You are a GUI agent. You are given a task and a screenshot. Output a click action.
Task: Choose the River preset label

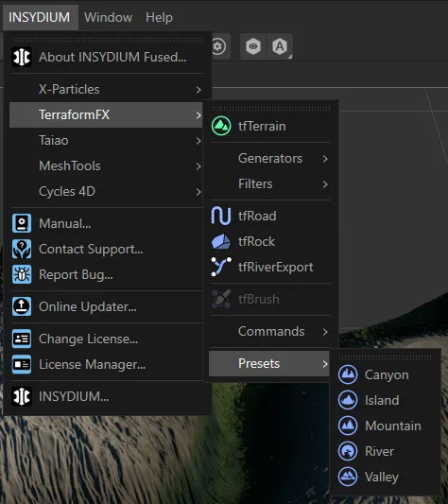(x=379, y=451)
